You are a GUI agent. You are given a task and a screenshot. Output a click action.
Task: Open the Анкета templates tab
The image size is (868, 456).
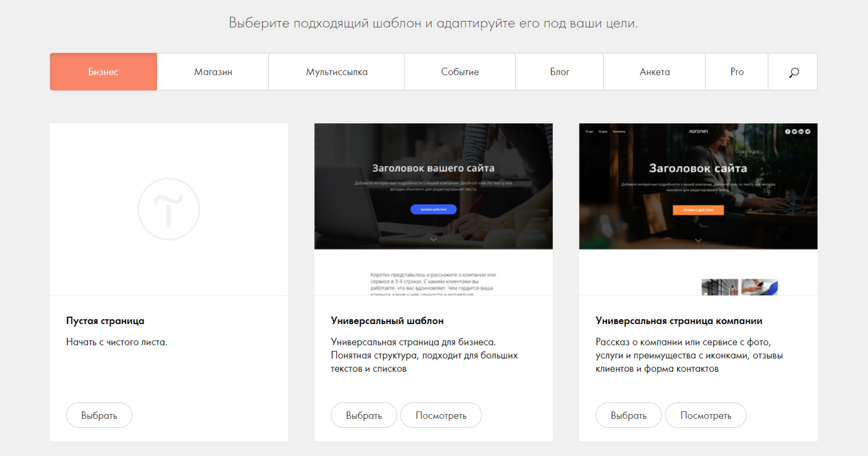pos(654,72)
